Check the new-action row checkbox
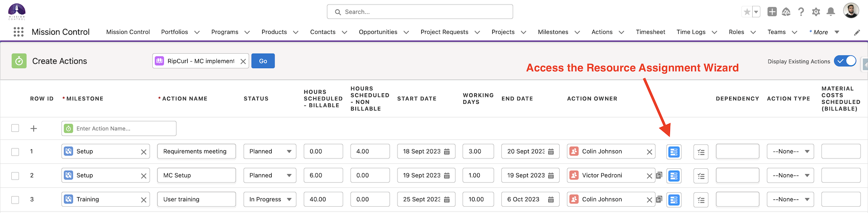This screenshot has height=213, width=868. [x=15, y=128]
